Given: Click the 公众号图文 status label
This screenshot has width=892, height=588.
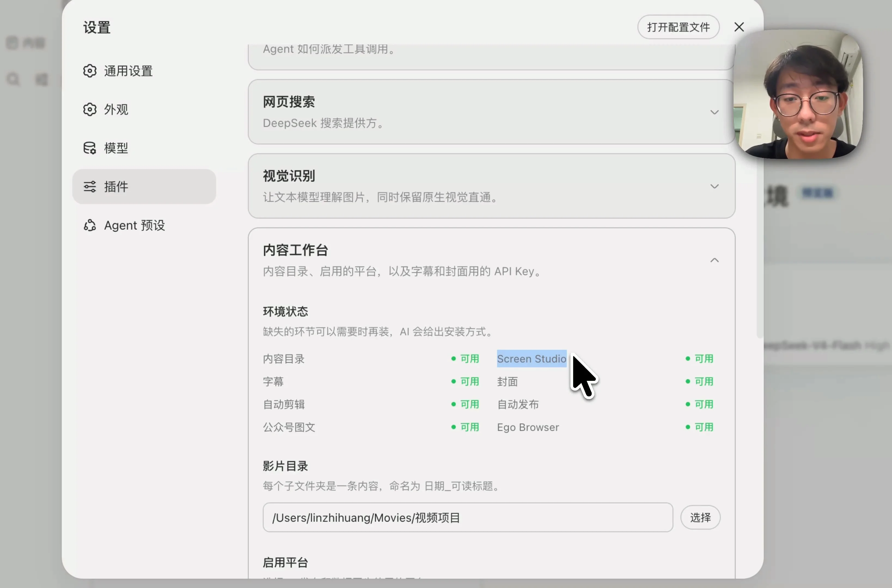Looking at the screenshot, I should pyautogui.click(x=289, y=427).
